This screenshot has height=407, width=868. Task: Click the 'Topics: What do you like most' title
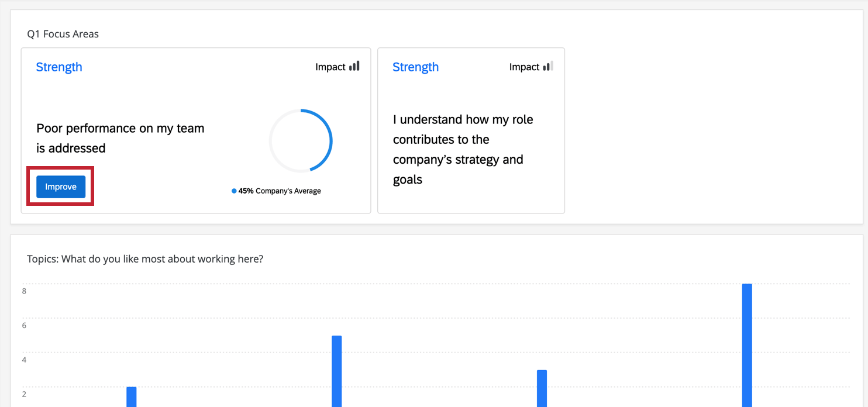click(x=145, y=258)
